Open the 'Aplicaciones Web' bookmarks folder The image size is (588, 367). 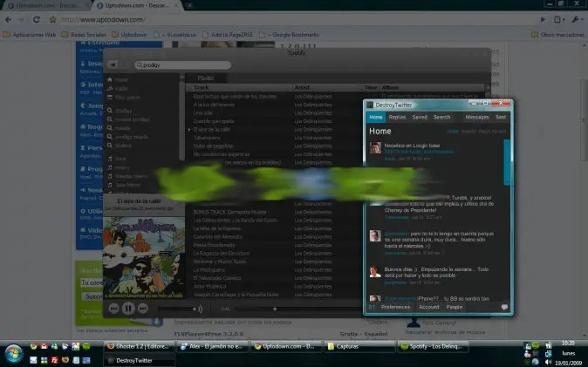coord(30,35)
